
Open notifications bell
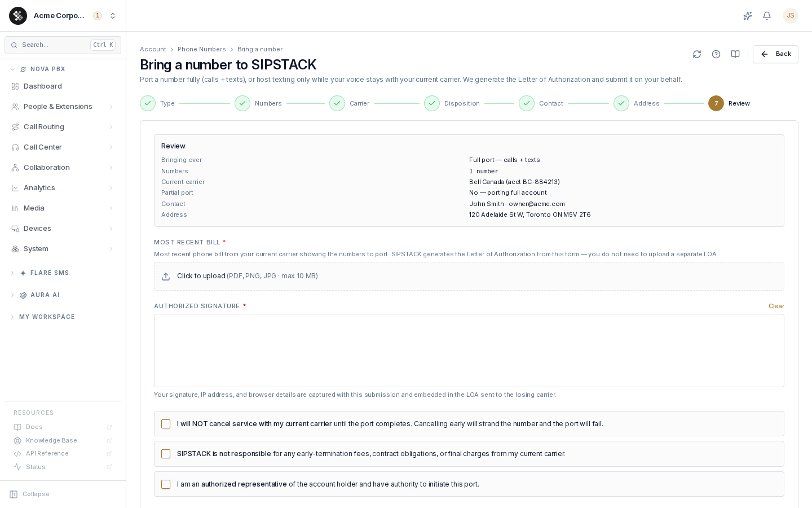[x=767, y=16]
